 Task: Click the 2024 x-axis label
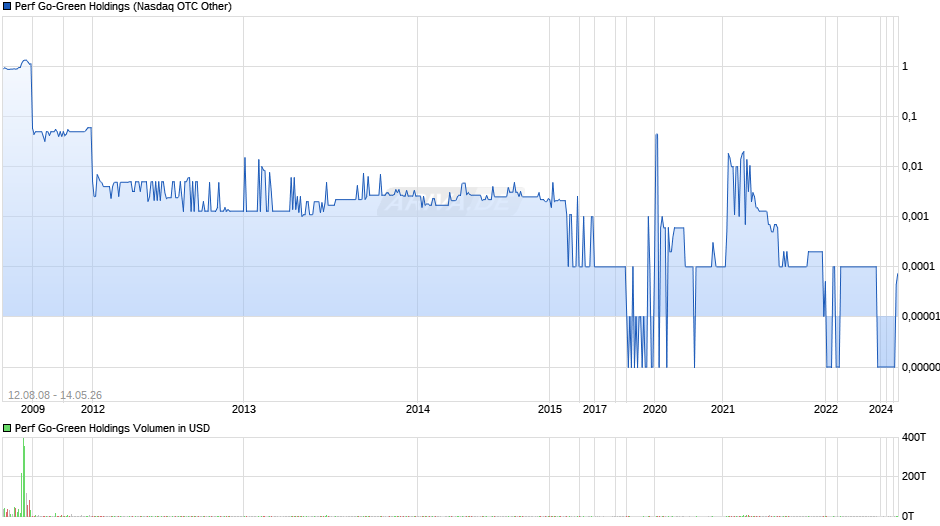(881, 410)
